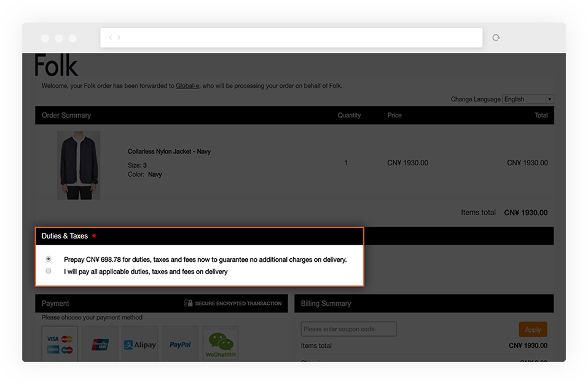588x384 pixels.
Task: Click the Folk logo
Action: 57,65
